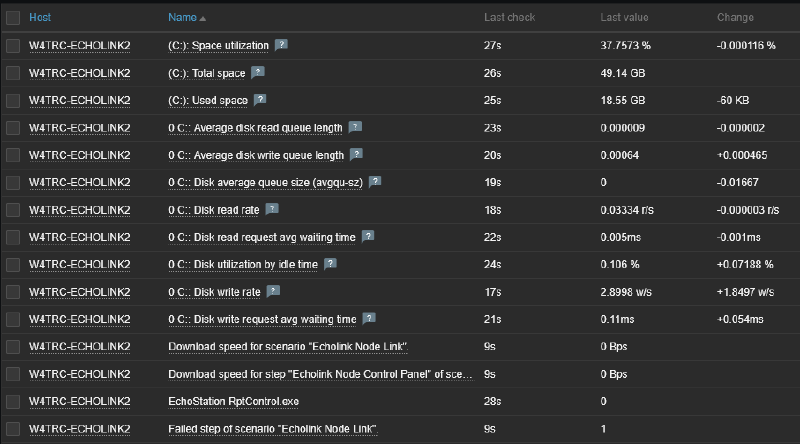Check the box for (C:): Total space row
This screenshot has width=800, height=444.
tap(13, 73)
